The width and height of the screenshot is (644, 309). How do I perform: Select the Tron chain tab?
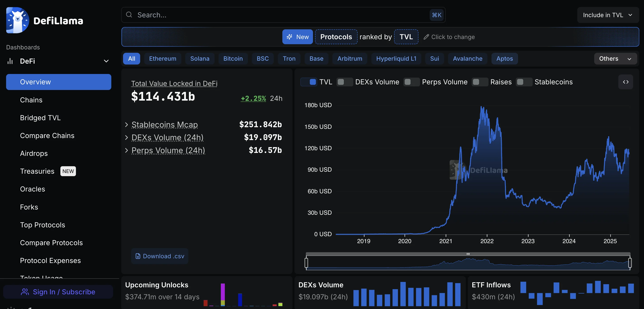pyautogui.click(x=289, y=59)
